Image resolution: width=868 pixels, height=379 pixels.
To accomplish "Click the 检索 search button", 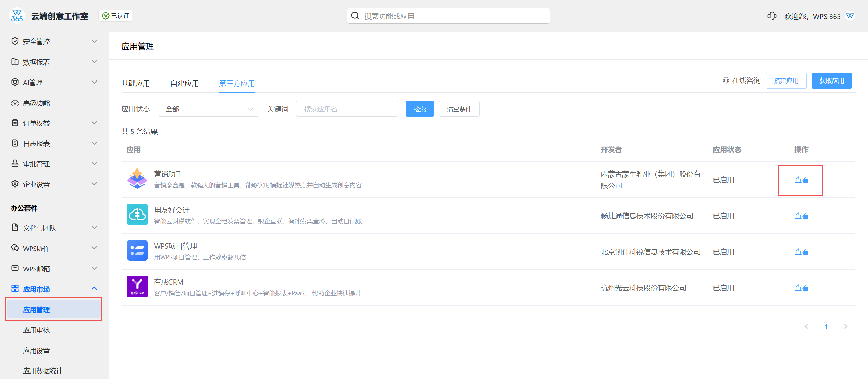I will point(420,109).
